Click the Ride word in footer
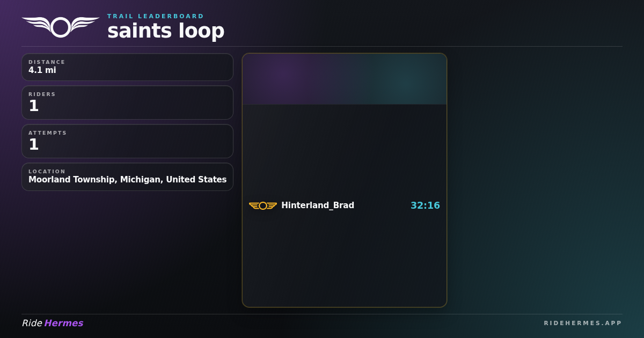The height and width of the screenshot is (338, 644). tap(32, 323)
